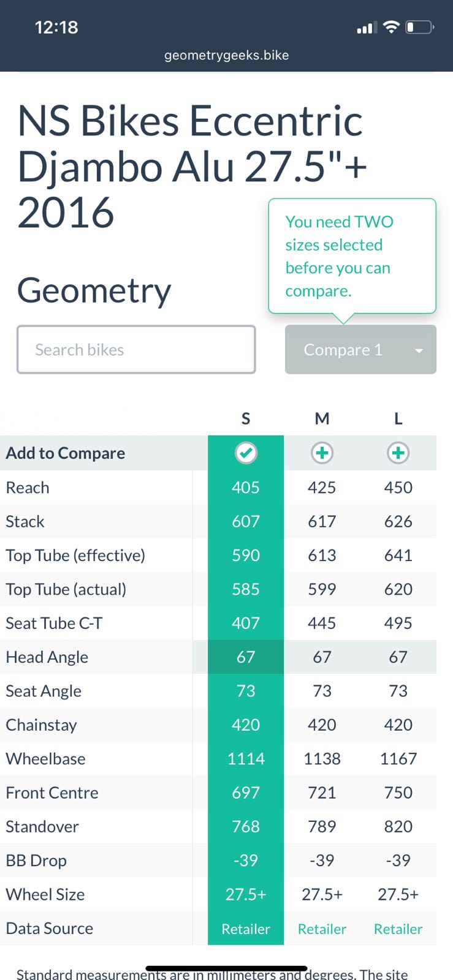Tap the battery icon in status bar
Viewport: 453px width, 980px height.
click(x=420, y=28)
